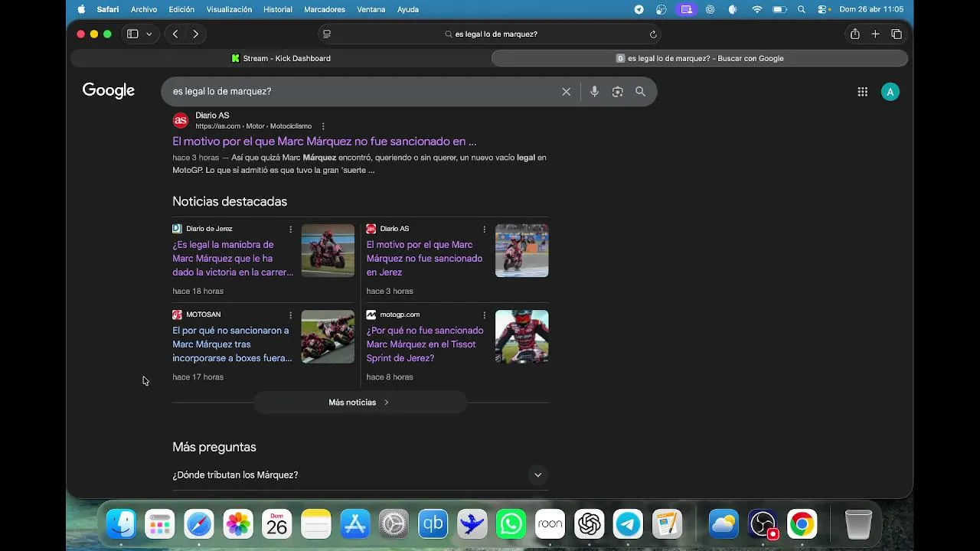Click the date and time Dom 26 abr

point(871,9)
